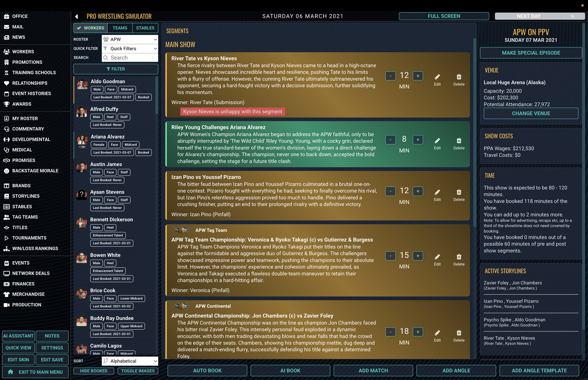This screenshot has width=588, height=380.
Task: Delete the Izan Pino vs Youssef Pizarro segment
Action: (x=459, y=192)
